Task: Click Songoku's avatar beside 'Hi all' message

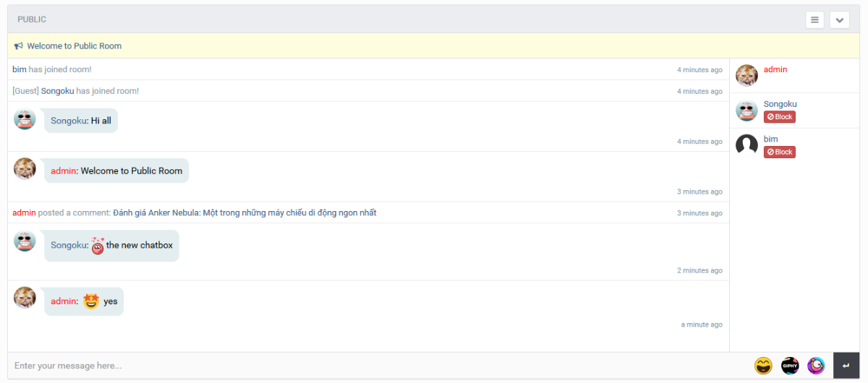Action: tap(25, 119)
